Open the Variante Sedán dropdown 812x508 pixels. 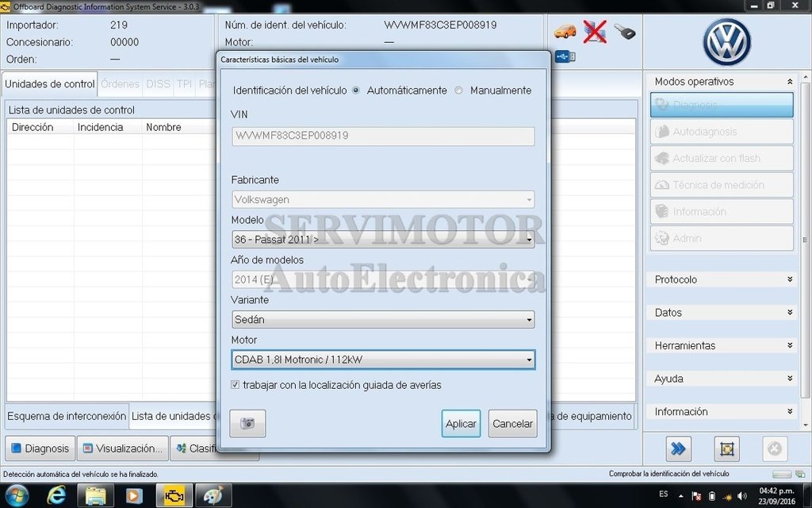(x=383, y=319)
